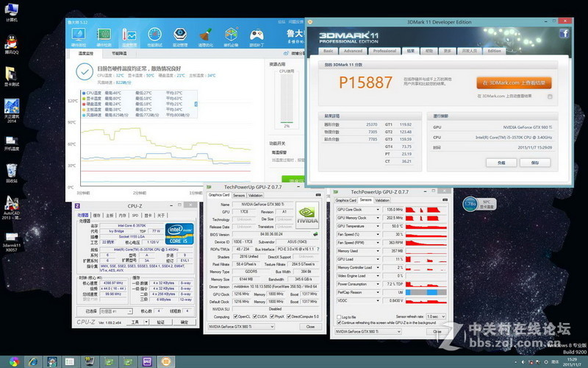Open GPU Core Clock sensor dropdown
Screen dimensions: 588x368
[378, 210]
